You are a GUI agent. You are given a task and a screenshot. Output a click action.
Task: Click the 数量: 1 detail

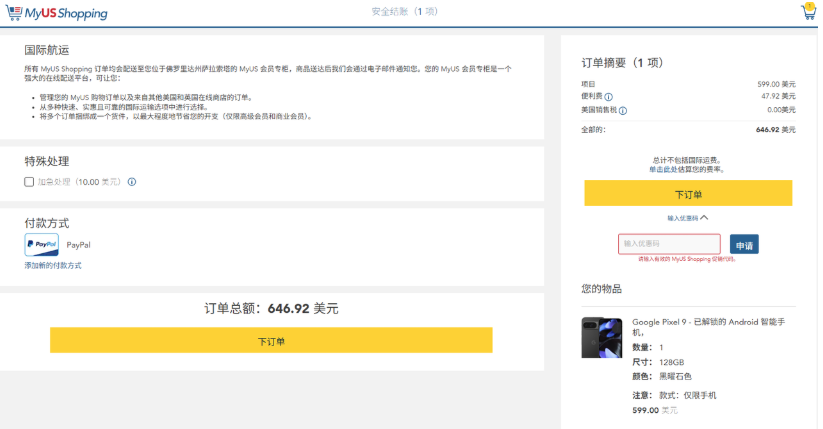click(x=648, y=348)
